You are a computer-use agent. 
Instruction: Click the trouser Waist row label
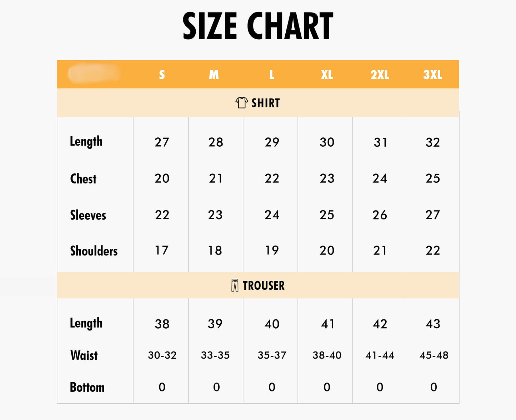pos(84,355)
